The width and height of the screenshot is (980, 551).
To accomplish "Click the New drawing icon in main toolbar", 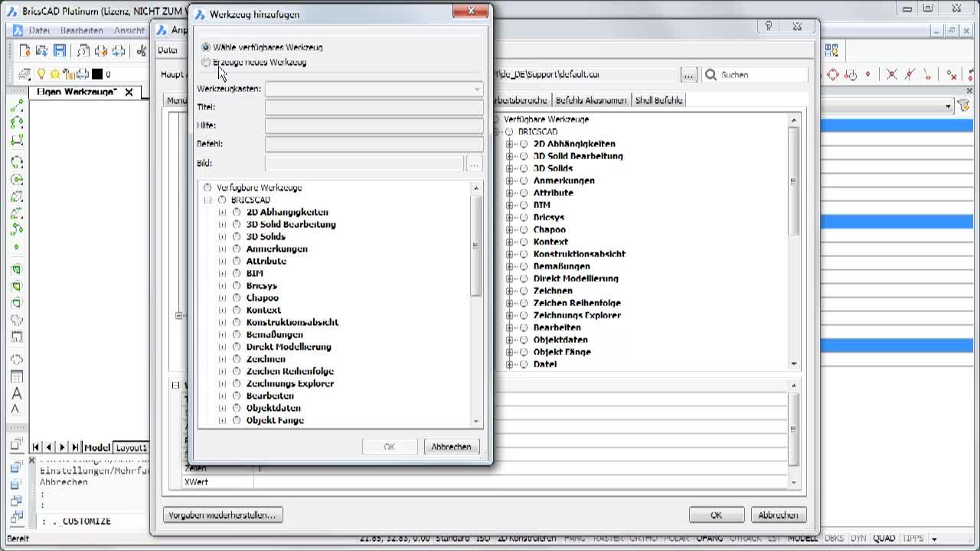I will click(x=25, y=51).
